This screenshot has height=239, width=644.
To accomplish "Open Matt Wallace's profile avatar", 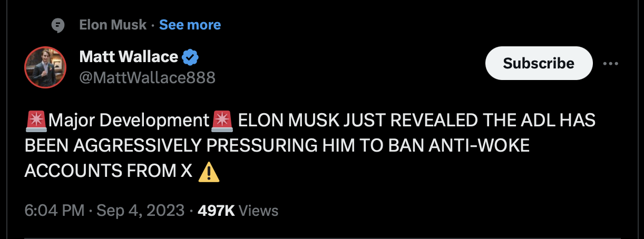I will [45, 67].
